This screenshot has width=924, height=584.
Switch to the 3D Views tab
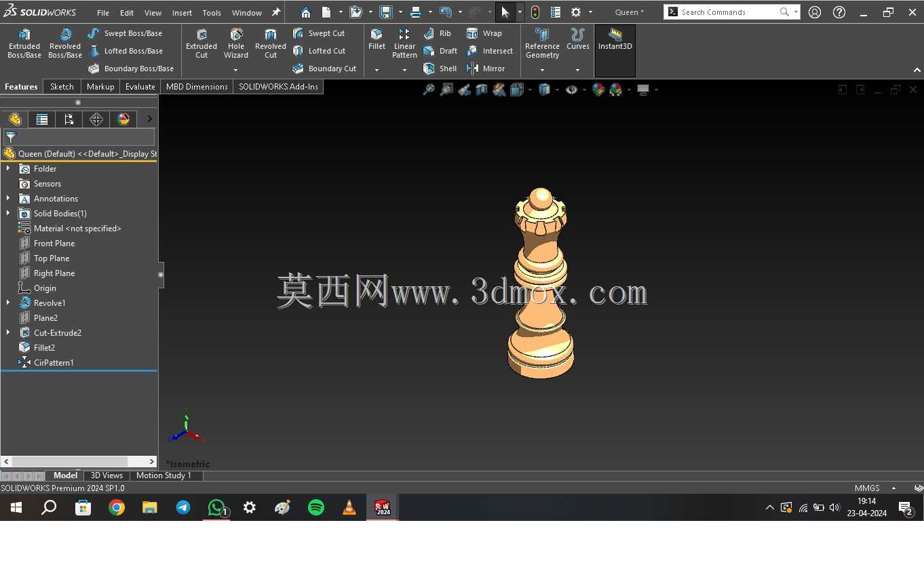coord(107,475)
